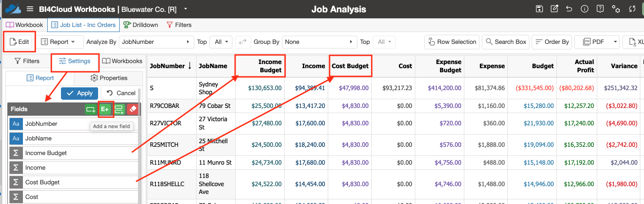Screen dimensions: 644x204
Task: Click the Cost Budget column header
Action: tap(350, 66)
